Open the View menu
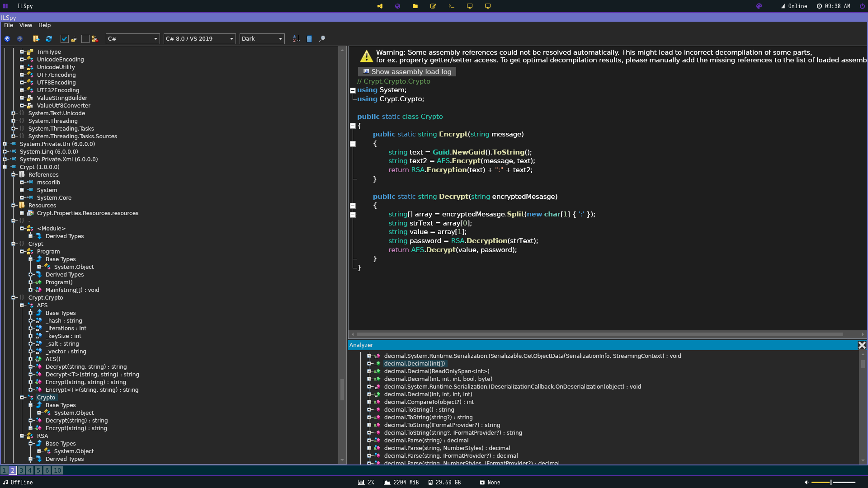The height and width of the screenshot is (488, 868). (25, 25)
